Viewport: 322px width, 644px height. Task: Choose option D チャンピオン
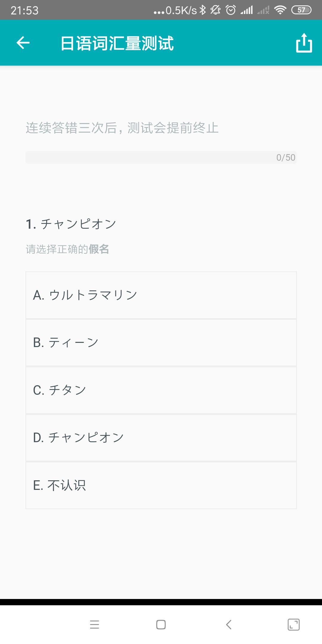click(x=161, y=438)
